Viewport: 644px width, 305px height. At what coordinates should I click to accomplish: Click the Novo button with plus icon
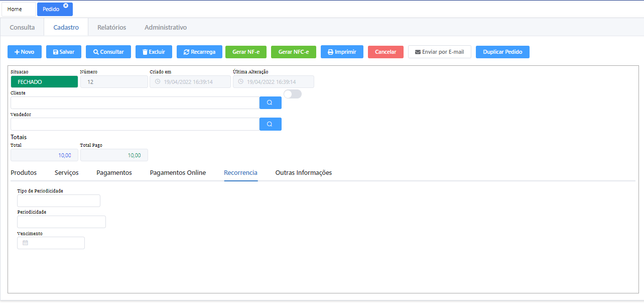tap(24, 52)
